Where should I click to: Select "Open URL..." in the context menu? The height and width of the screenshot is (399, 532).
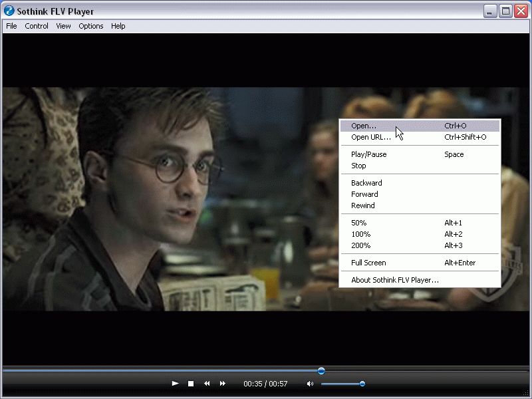tap(371, 138)
